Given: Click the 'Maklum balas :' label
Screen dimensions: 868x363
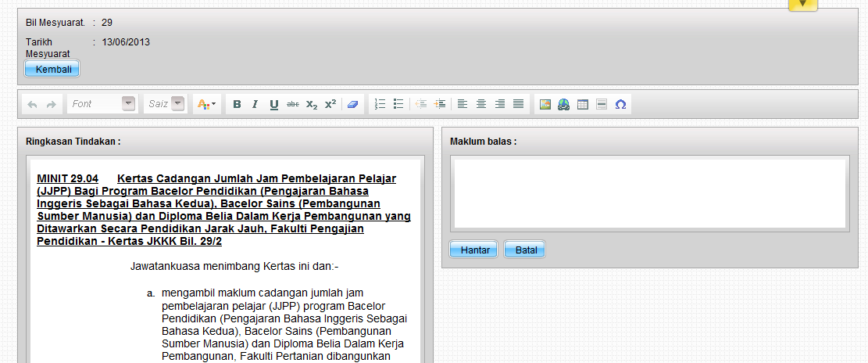Looking at the screenshot, I should pos(484,142).
